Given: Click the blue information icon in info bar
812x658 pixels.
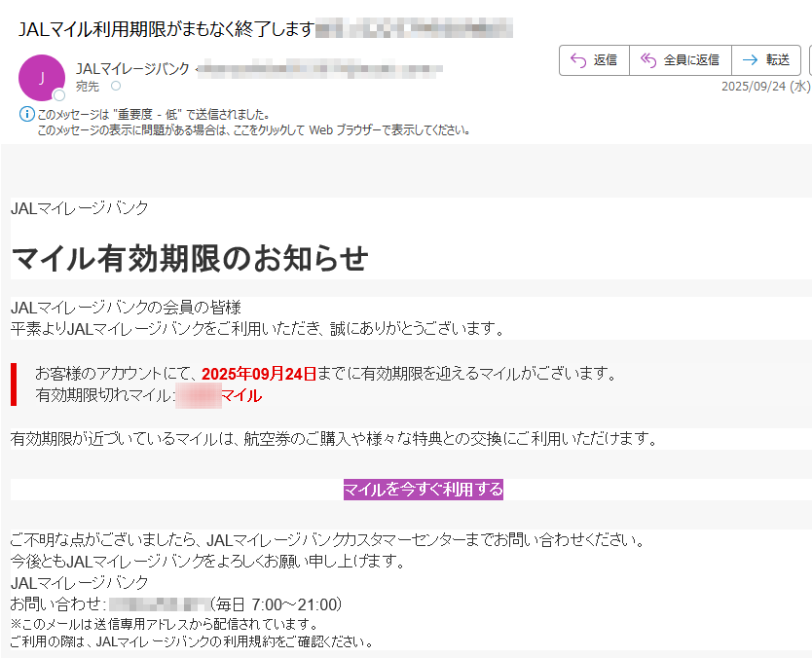Looking at the screenshot, I should pos(27,115).
